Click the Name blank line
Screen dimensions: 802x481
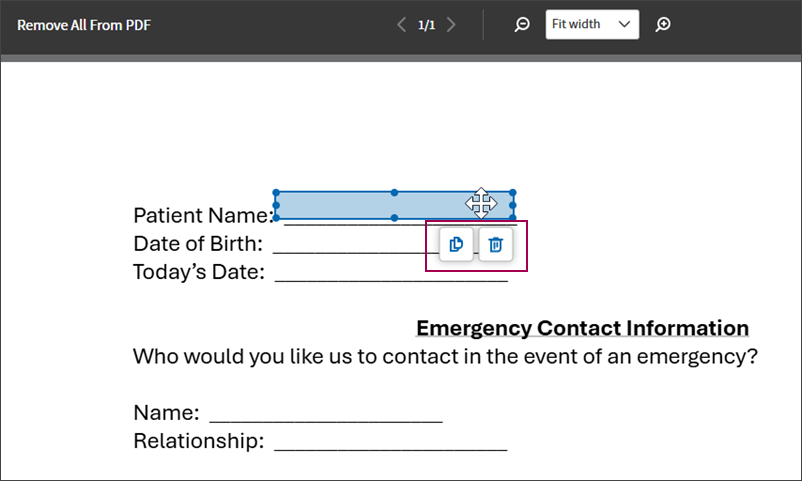click(326, 420)
